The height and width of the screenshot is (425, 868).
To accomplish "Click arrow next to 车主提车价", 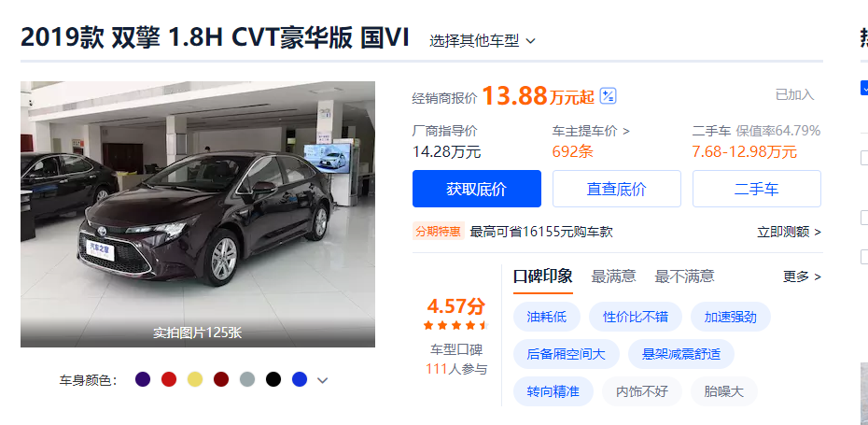I will point(626,132).
